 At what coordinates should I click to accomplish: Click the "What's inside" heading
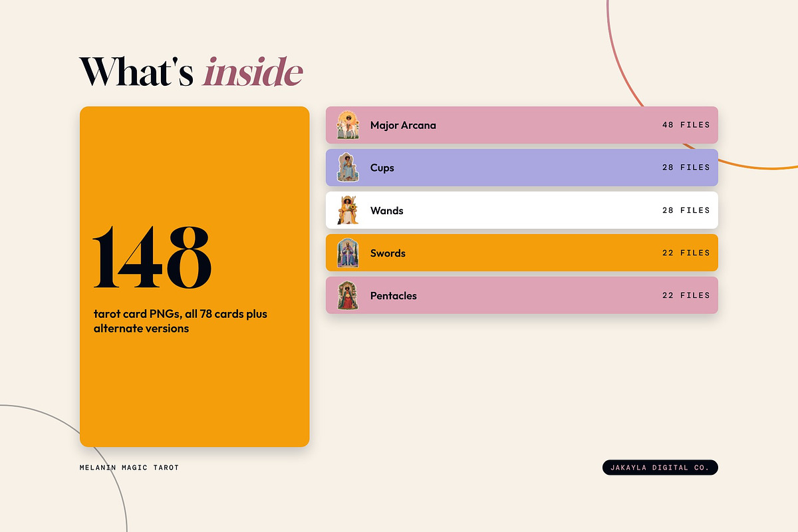click(x=191, y=72)
